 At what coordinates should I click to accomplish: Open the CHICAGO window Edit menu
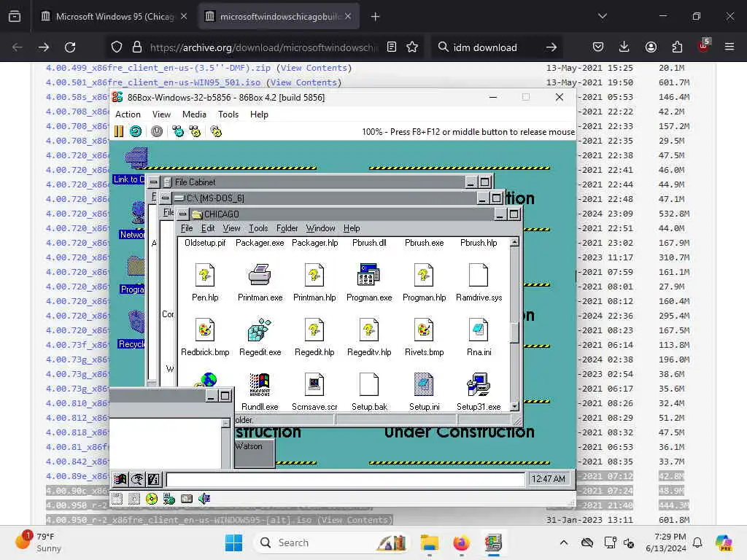pyautogui.click(x=208, y=228)
